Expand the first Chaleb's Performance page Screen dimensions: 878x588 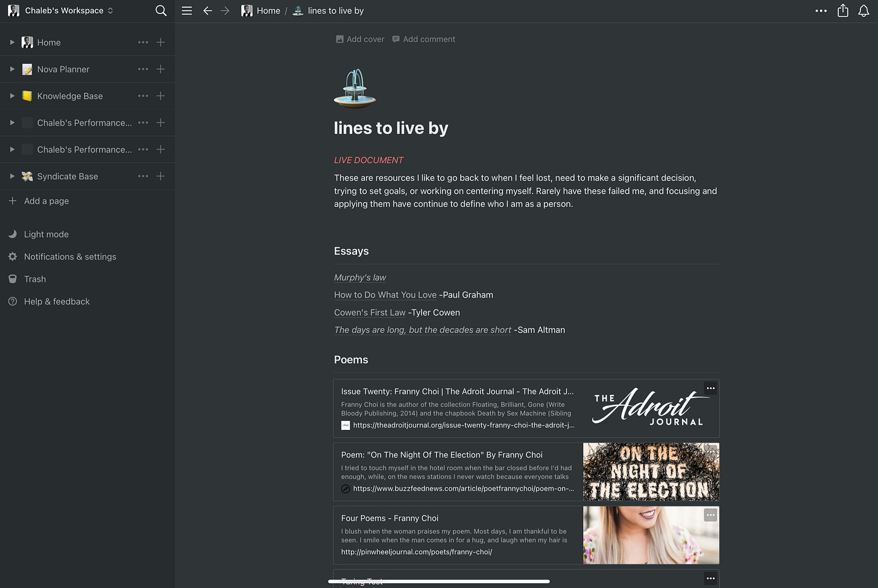pyautogui.click(x=12, y=122)
